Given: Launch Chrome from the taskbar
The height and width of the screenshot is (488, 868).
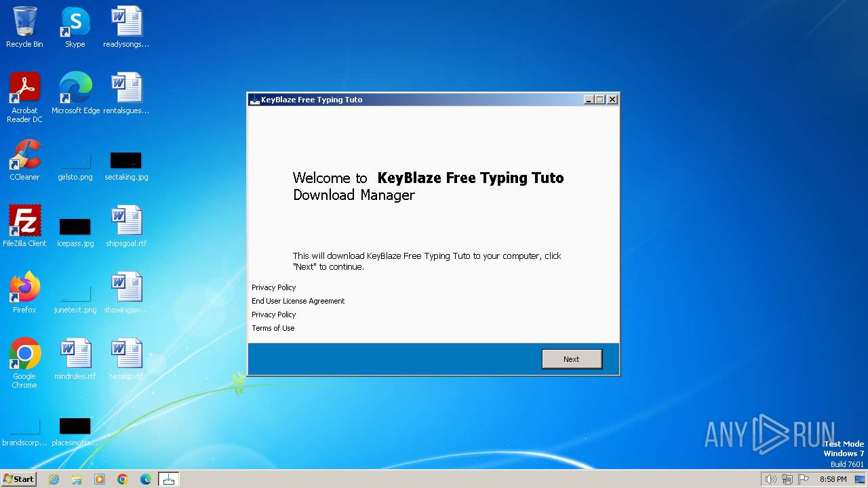Looking at the screenshot, I should (123, 479).
